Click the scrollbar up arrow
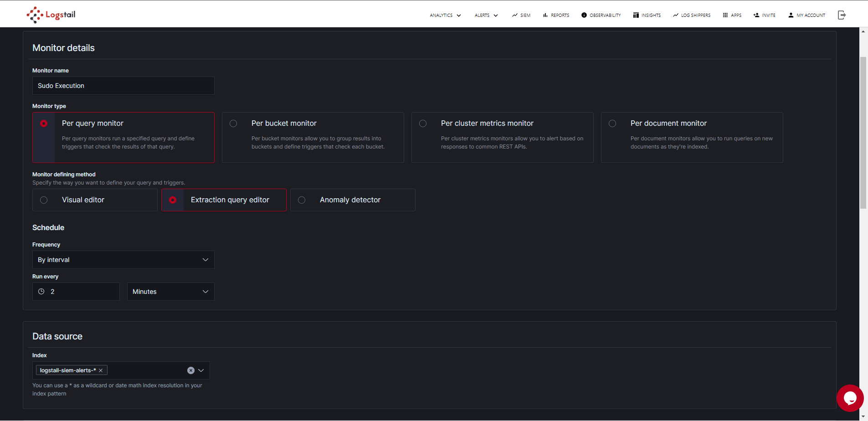 [863, 31]
